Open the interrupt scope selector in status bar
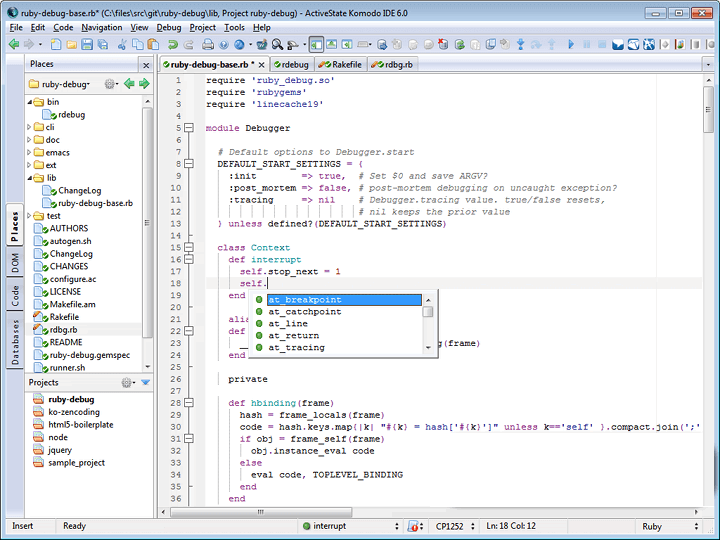The width and height of the screenshot is (720, 540). click(x=350, y=526)
